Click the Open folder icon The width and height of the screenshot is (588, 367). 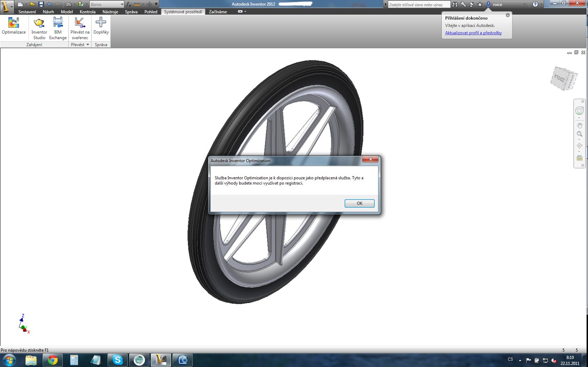[32, 4]
